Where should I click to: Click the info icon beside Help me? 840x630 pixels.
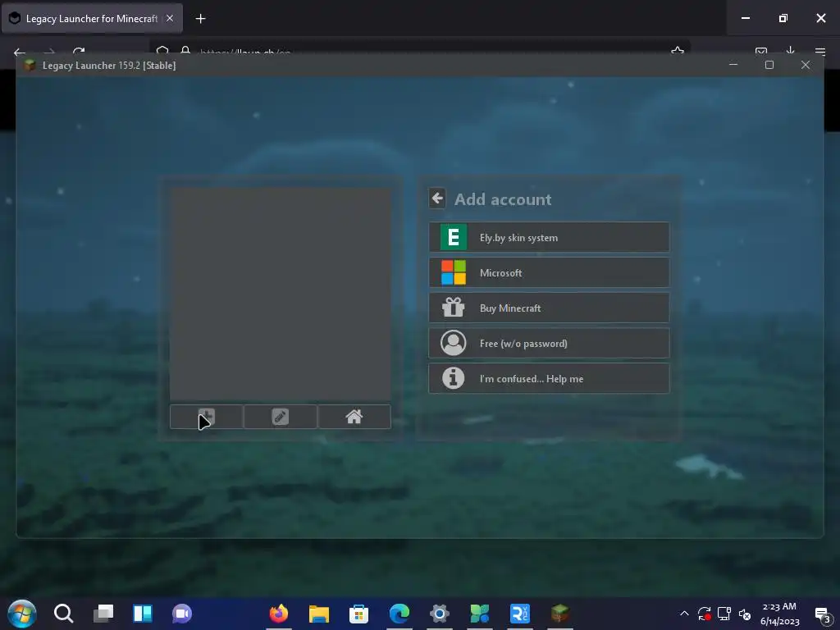pyautogui.click(x=453, y=378)
